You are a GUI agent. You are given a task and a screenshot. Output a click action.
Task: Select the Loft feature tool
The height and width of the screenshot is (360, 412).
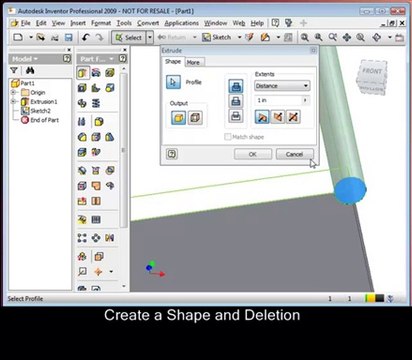click(110, 88)
